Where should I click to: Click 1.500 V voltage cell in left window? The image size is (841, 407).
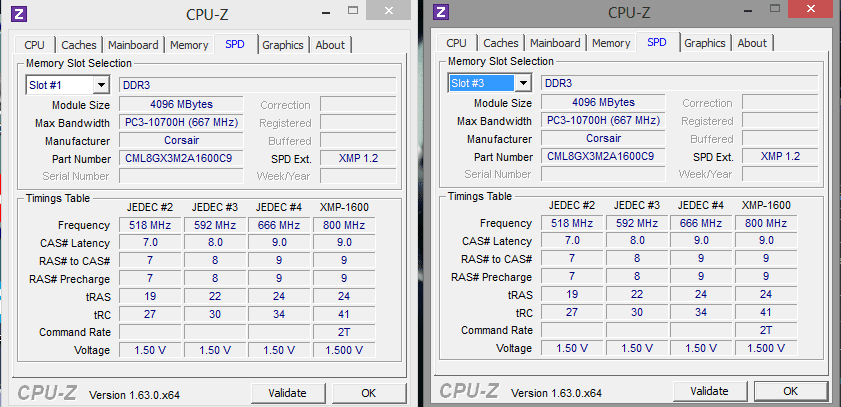tap(344, 350)
